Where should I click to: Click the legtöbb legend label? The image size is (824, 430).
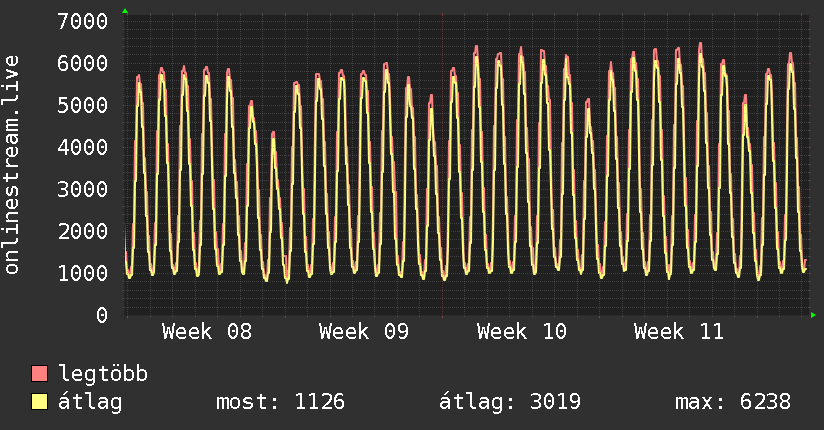[x=104, y=375]
